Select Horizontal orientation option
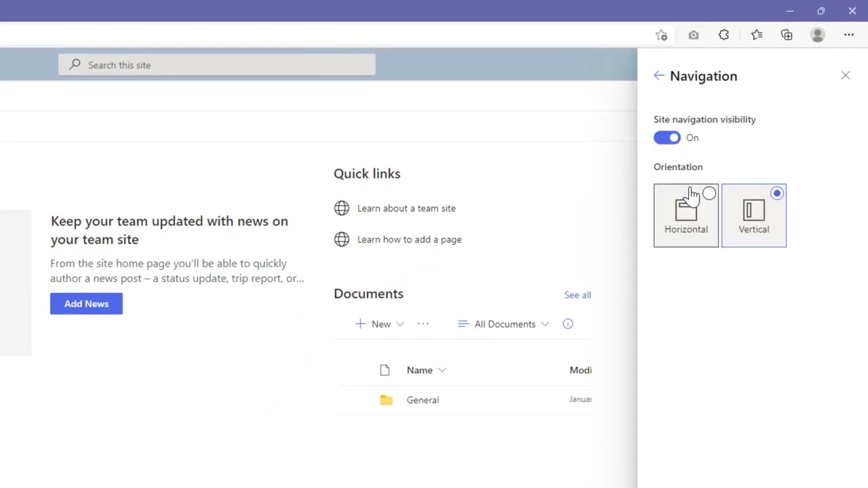This screenshot has height=488, width=868. (686, 216)
